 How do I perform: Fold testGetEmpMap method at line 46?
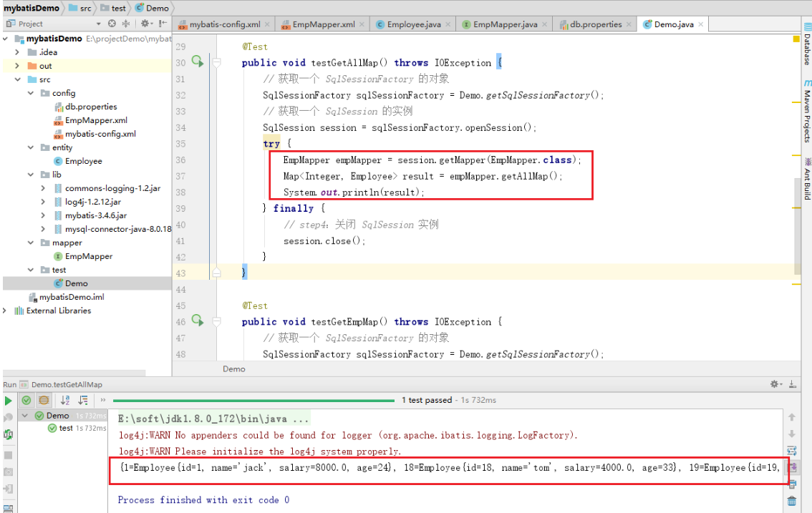click(217, 321)
